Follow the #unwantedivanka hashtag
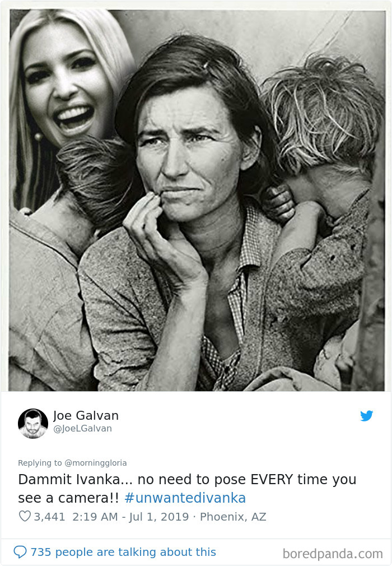The width and height of the screenshot is (392, 566). 185,498
